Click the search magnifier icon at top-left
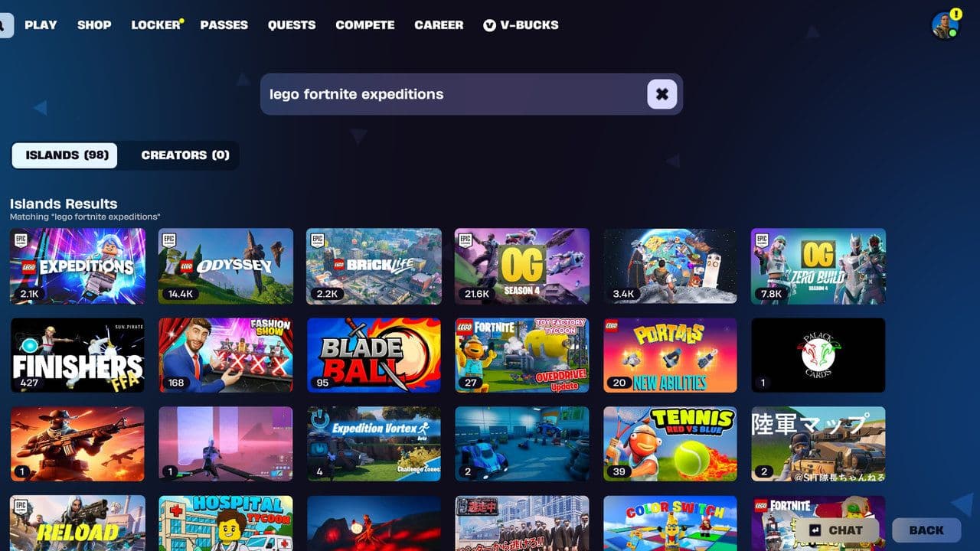The width and height of the screenshot is (980, 551). (4, 24)
